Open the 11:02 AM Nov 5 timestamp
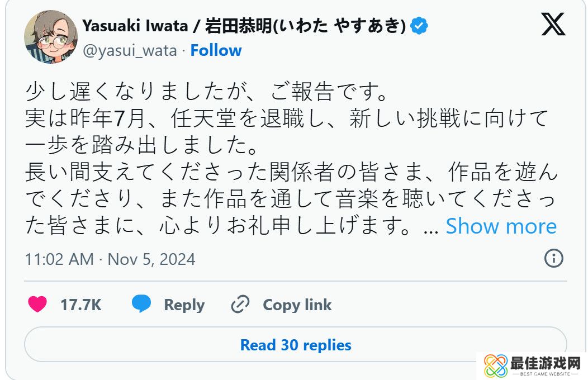The image size is (588, 380). coord(110,259)
